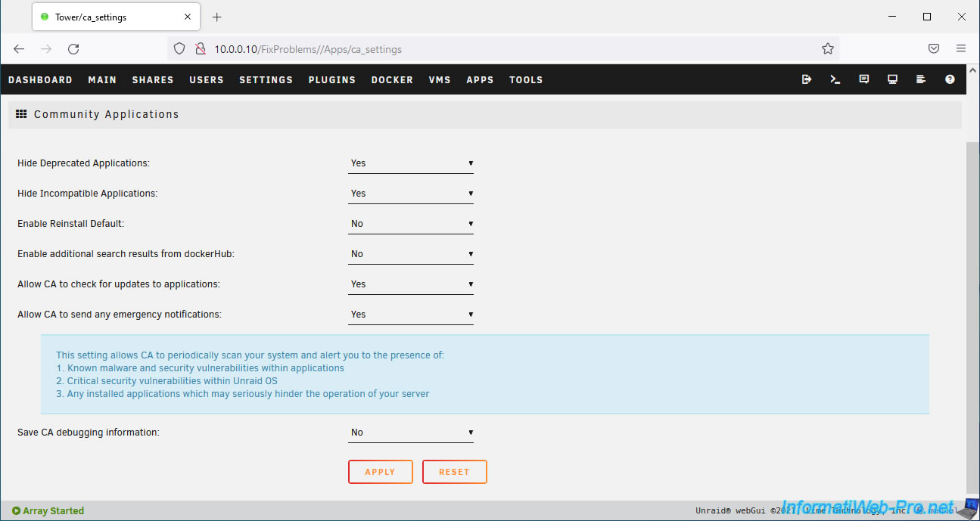Click the page vertical scrollbar
The width and height of the screenshot is (980, 521).
[972, 302]
